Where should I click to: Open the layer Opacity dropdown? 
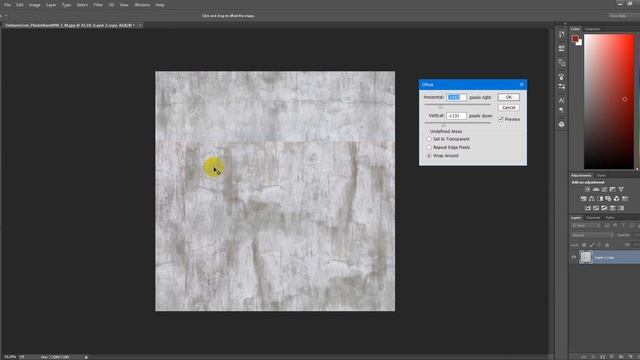pos(636,236)
